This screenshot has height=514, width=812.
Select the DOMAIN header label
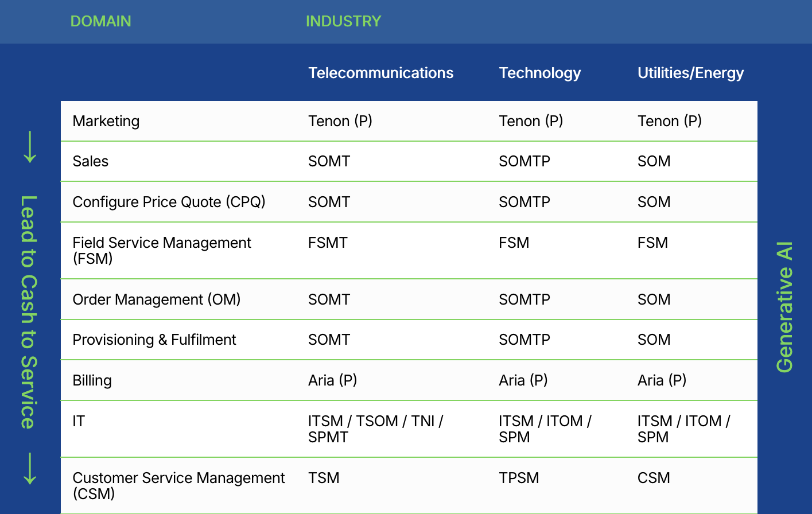(x=100, y=21)
